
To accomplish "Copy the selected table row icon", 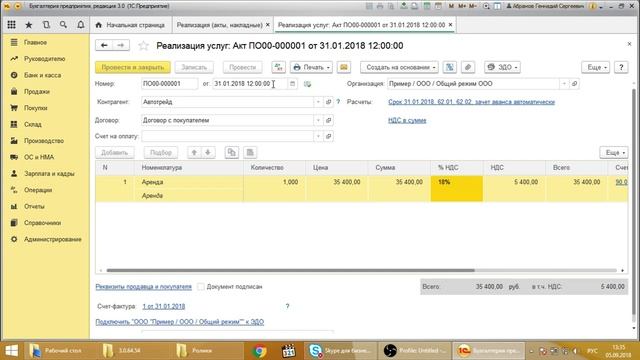I will [x=232, y=153].
